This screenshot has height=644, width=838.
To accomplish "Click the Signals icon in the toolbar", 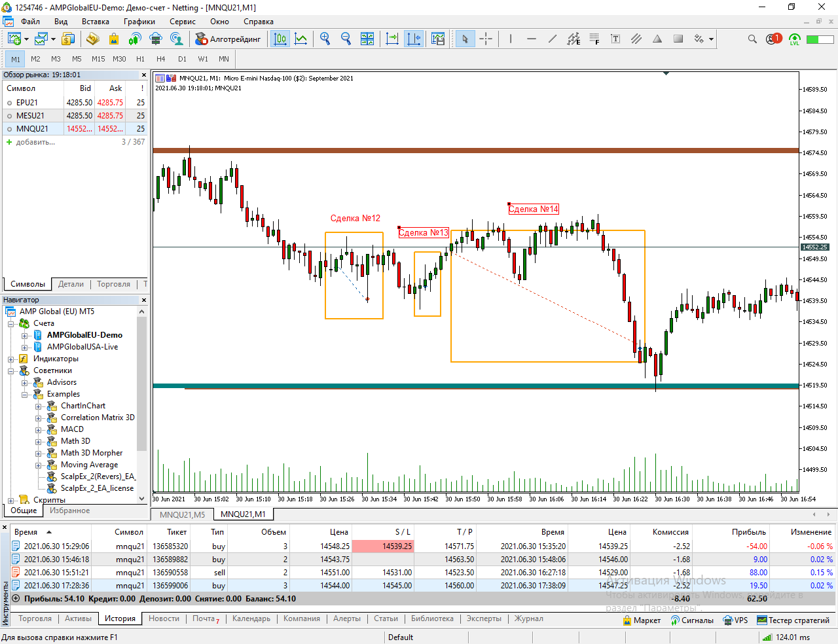I will [x=135, y=39].
